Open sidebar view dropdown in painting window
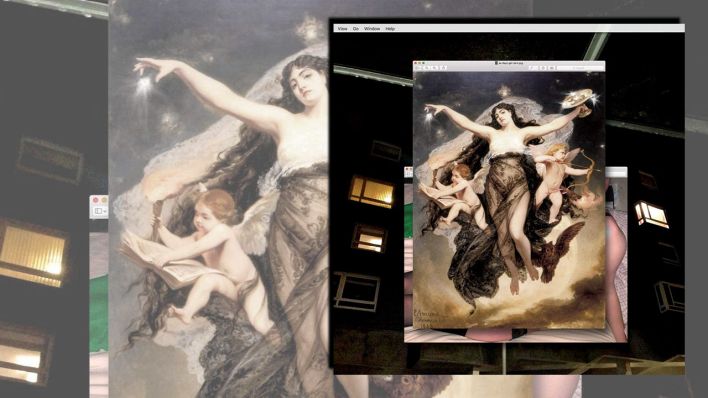This screenshot has width=708, height=398. 418,68
